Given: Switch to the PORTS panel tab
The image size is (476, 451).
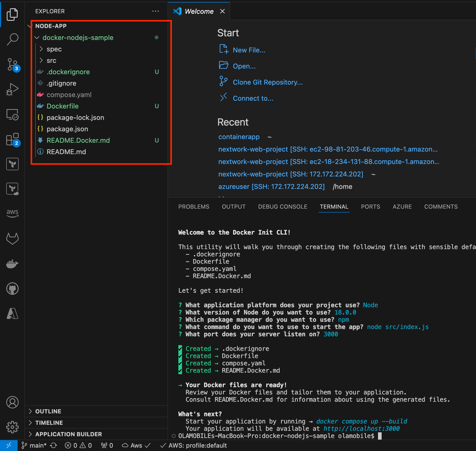Looking at the screenshot, I should (x=370, y=207).
